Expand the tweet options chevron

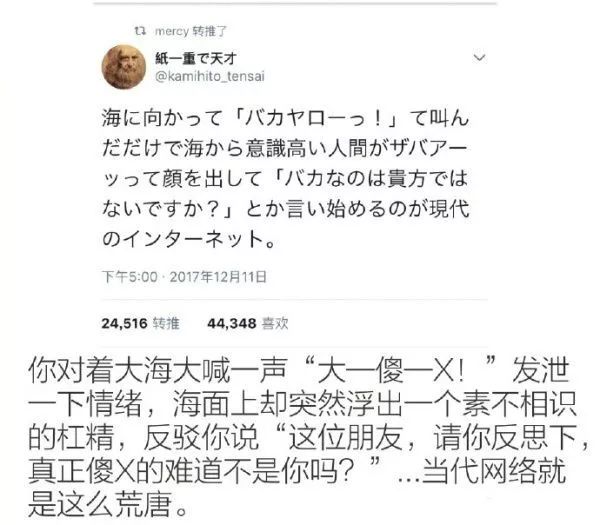[x=479, y=58]
